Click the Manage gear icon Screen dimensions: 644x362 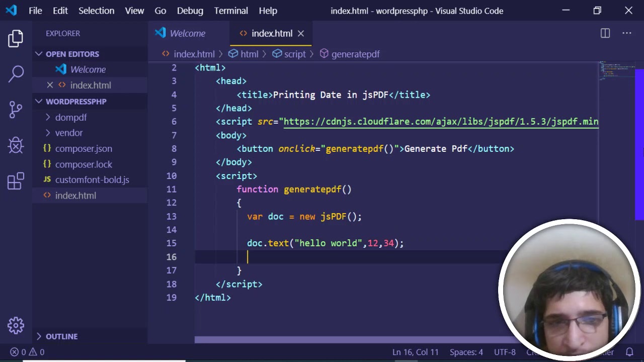tap(16, 325)
